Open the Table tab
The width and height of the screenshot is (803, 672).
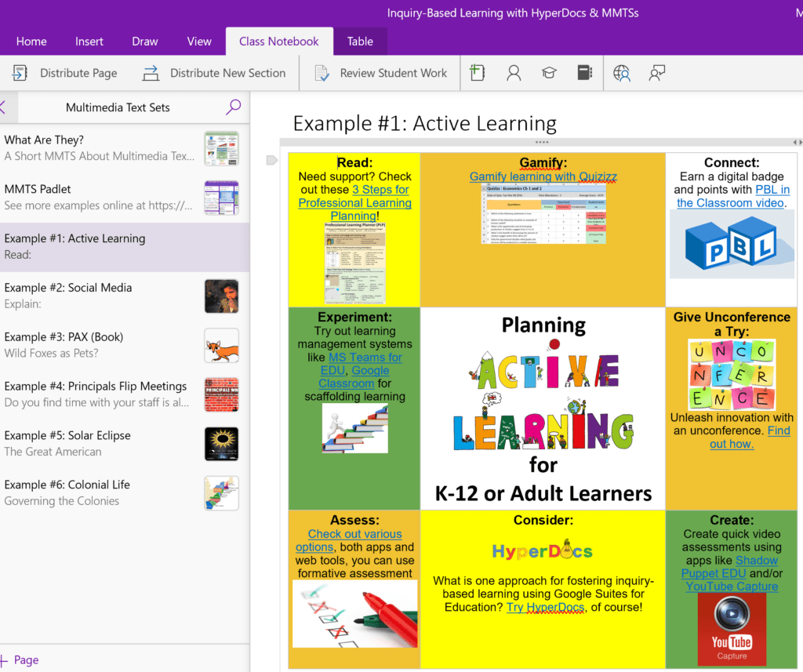pyautogui.click(x=360, y=42)
